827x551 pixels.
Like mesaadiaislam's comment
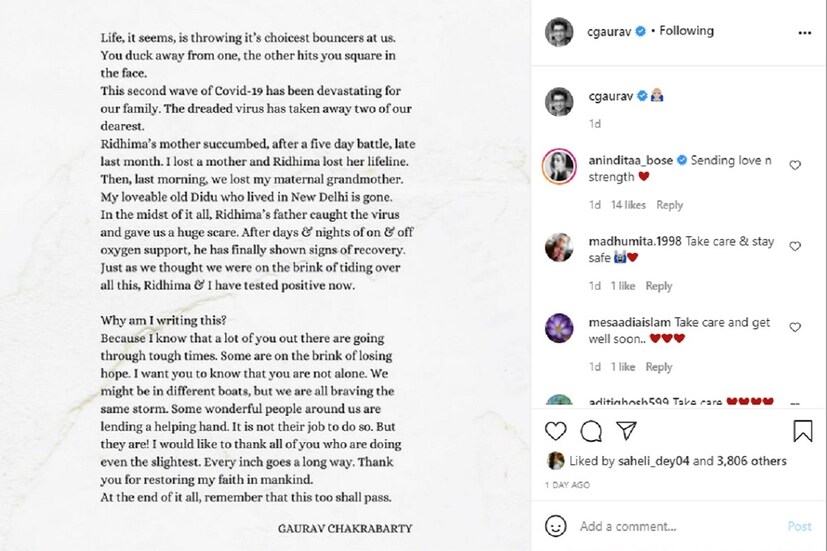coord(796,327)
